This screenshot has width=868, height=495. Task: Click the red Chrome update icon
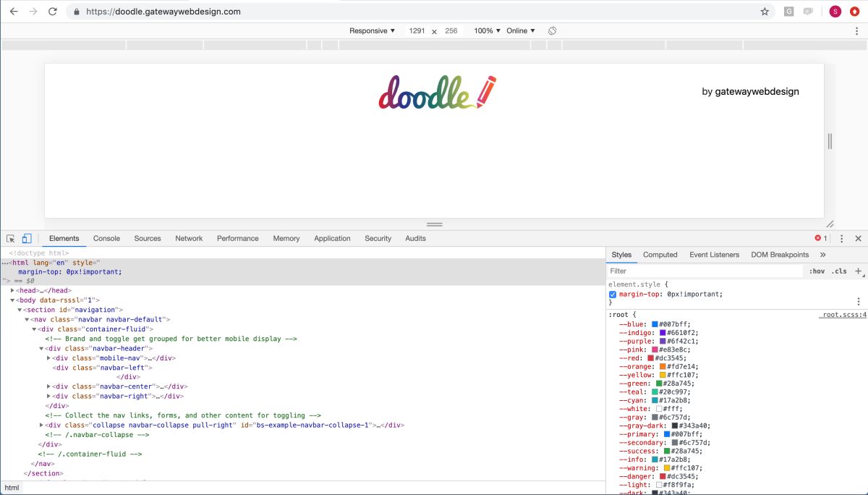click(x=854, y=12)
